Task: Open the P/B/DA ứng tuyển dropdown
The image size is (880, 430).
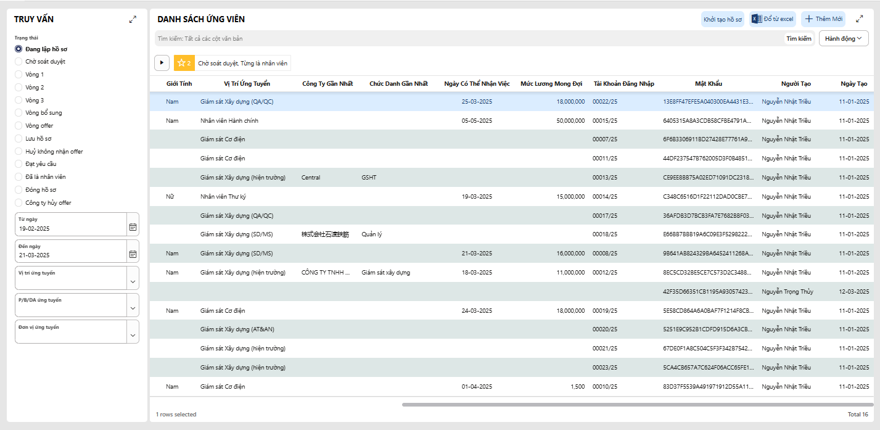Action: point(133,308)
